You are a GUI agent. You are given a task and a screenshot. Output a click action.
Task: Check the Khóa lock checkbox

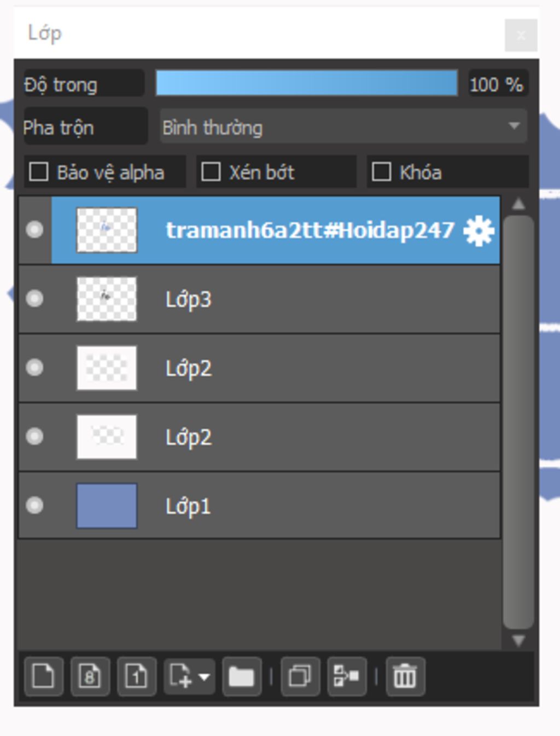[381, 172]
